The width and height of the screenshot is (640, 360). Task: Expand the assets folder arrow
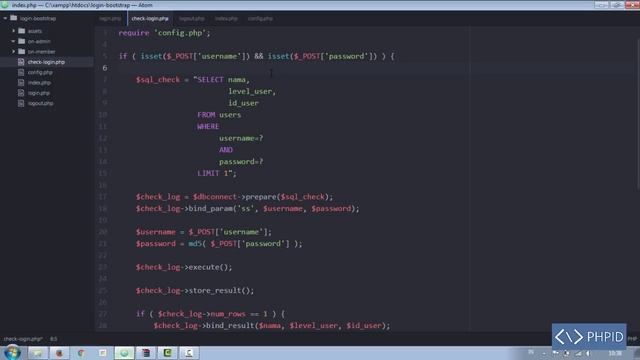click(x=13, y=31)
